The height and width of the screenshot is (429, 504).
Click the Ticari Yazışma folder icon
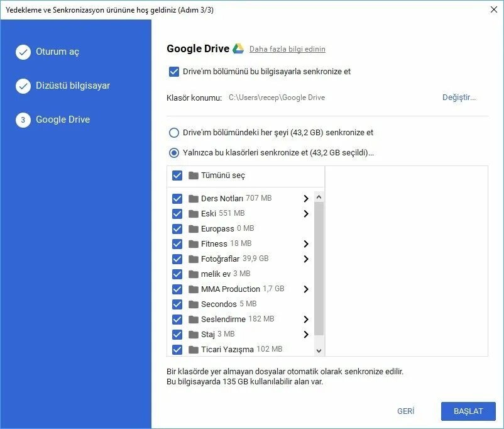click(x=193, y=350)
